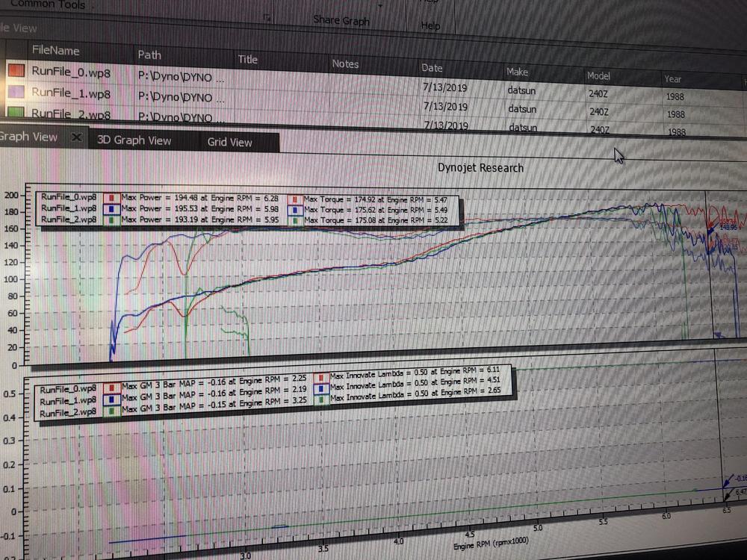The width and height of the screenshot is (747, 560).
Task: Click the Engine RPM (rpmx1000) axis label
Action: (x=491, y=543)
